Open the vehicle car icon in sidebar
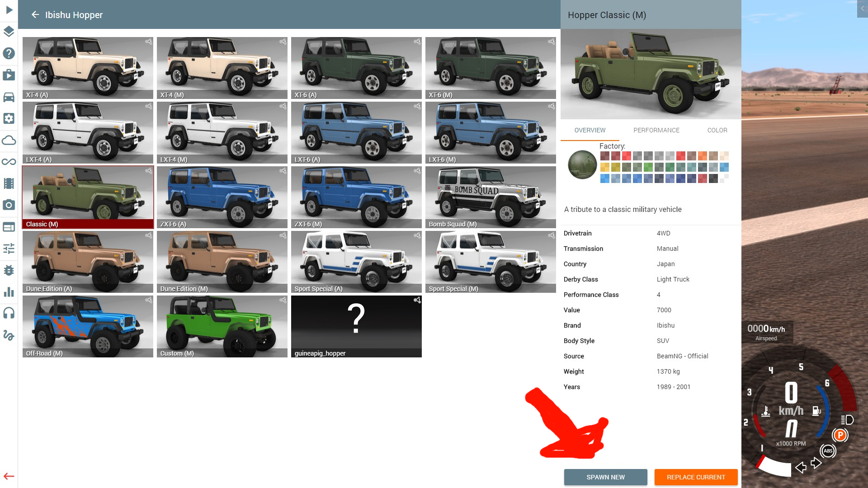 coord(9,97)
